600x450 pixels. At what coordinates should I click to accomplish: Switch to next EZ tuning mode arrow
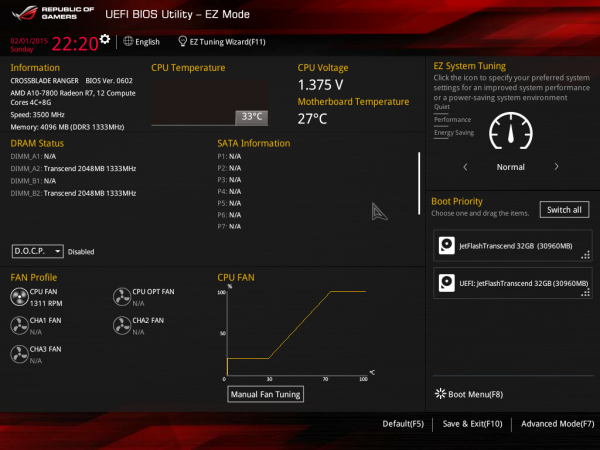(556, 167)
